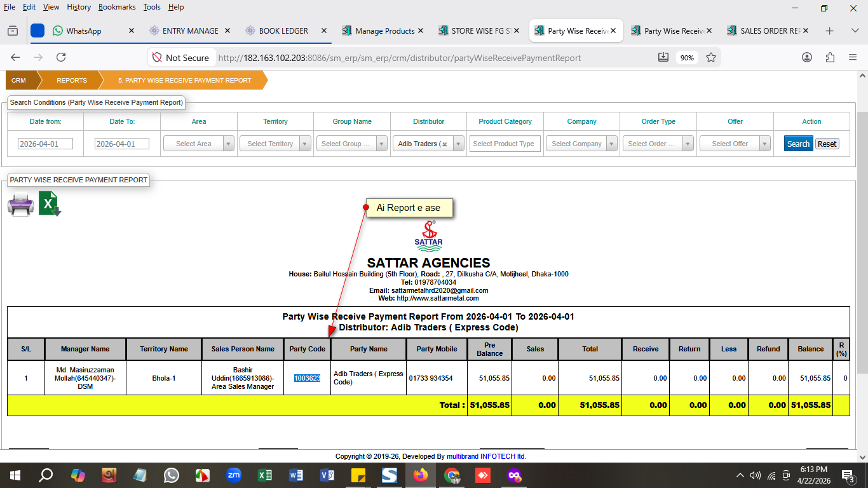Close the WhatsApp tab
868x488 pixels.
click(132, 30)
